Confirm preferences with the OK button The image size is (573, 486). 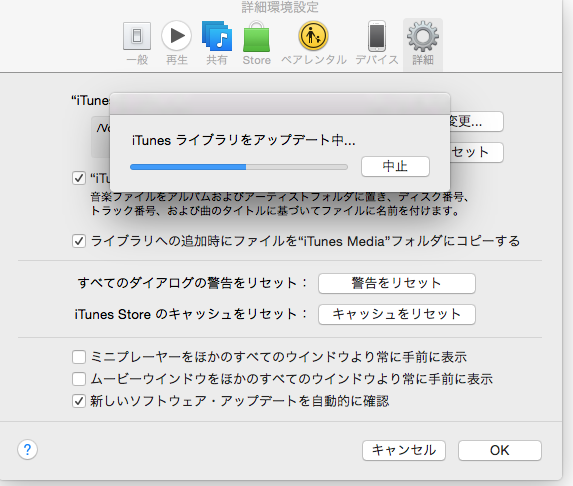pyautogui.click(x=500, y=450)
